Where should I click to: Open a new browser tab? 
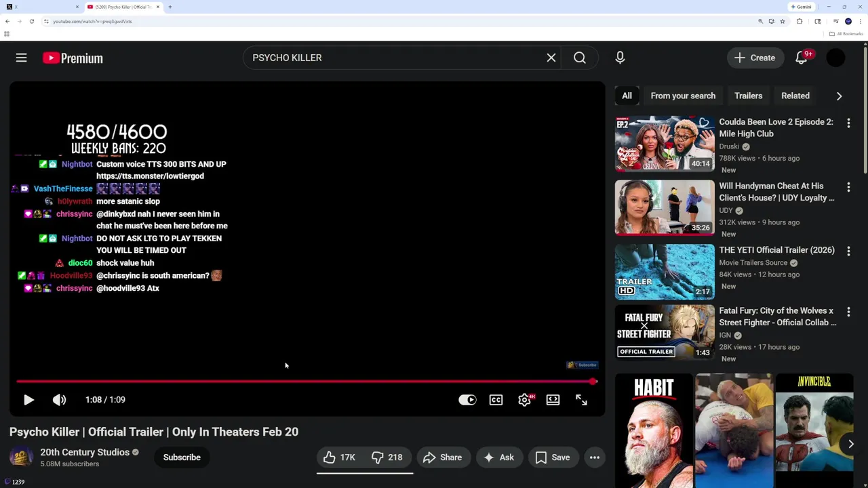pyautogui.click(x=170, y=7)
